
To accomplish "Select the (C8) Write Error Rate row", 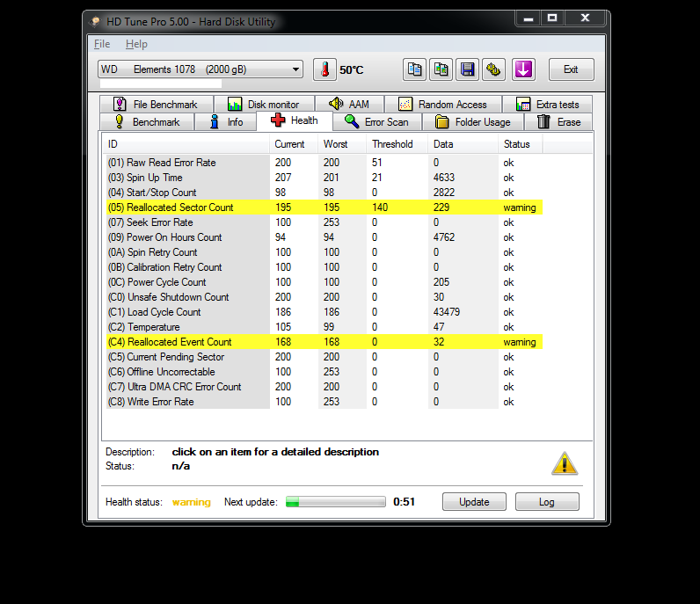I will point(324,402).
